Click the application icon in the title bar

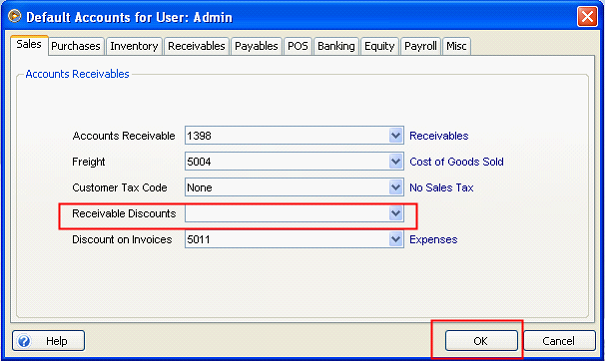[15, 16]
